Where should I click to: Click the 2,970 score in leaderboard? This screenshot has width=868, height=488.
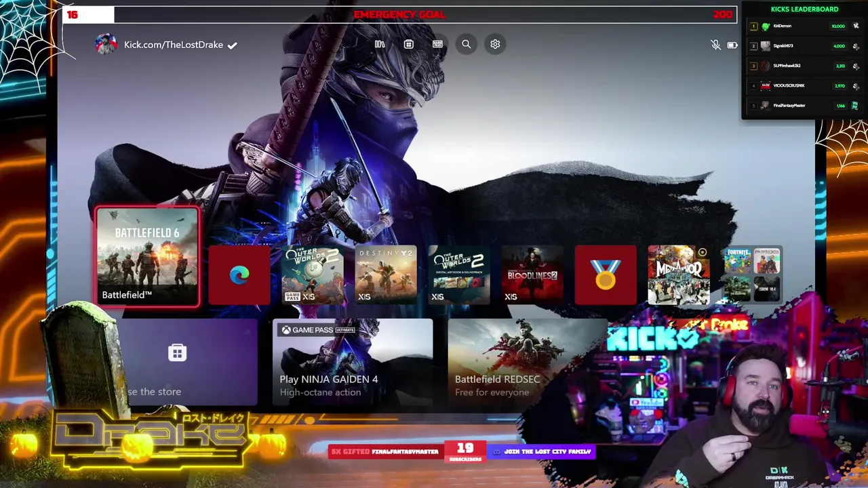[840, 86]
